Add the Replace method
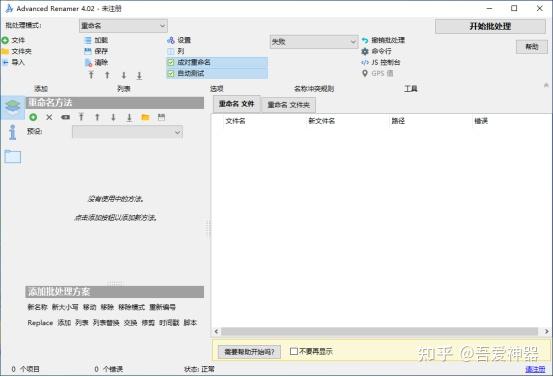The height and width of the screenshot is (377, 553). 40,323
